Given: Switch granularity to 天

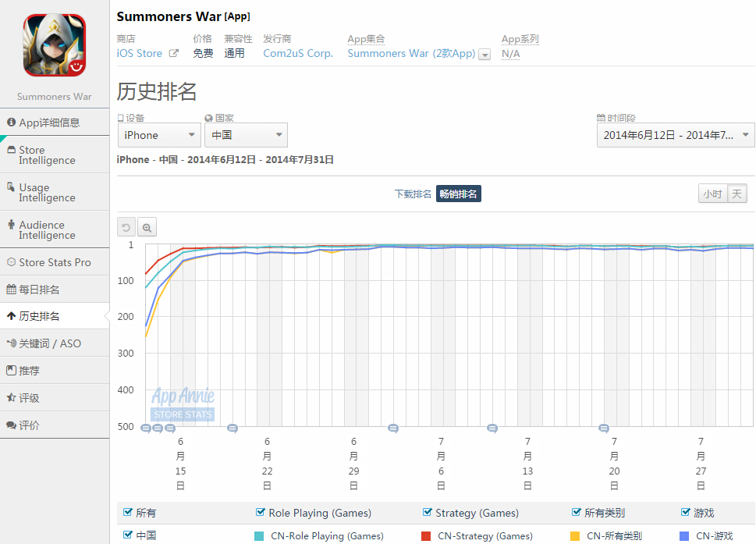Looking at the screenshot, I should point(736,194).
